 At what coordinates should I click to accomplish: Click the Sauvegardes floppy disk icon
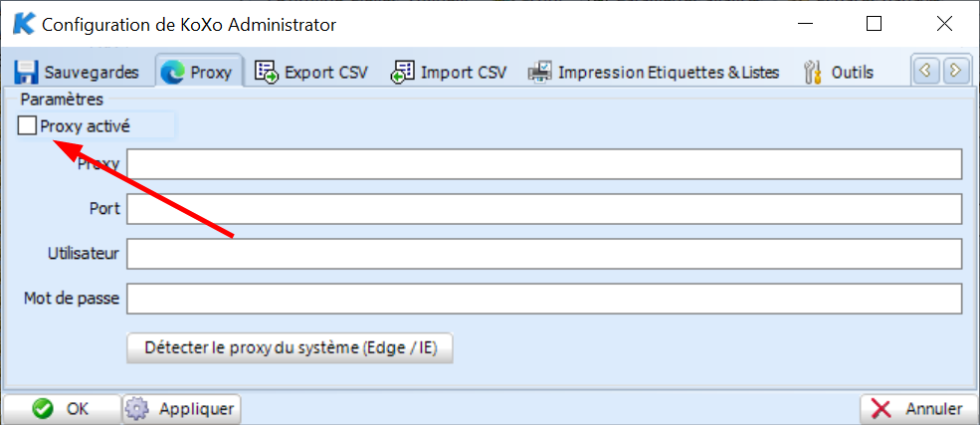pyautogui.click(x=26, y=72)
